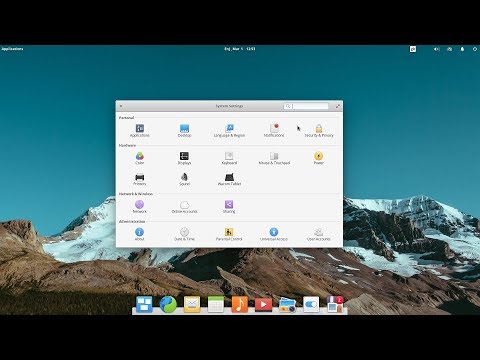
Task: Launch AppCenter from the dock
Action: point(335,304)
